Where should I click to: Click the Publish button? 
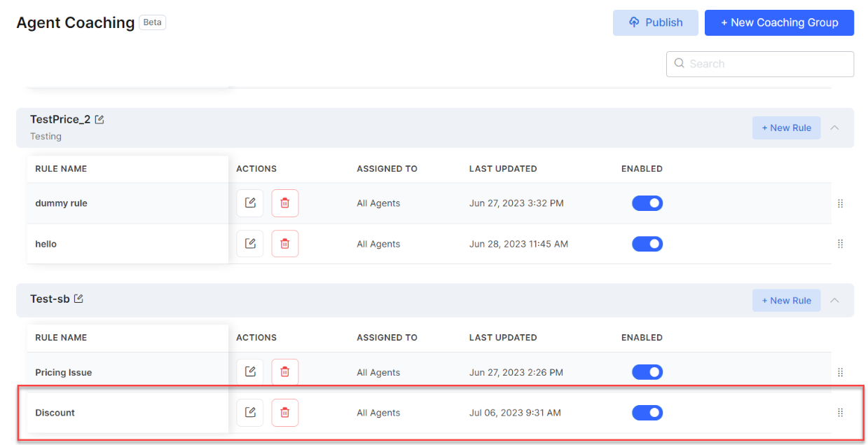(x=655, y=22)
